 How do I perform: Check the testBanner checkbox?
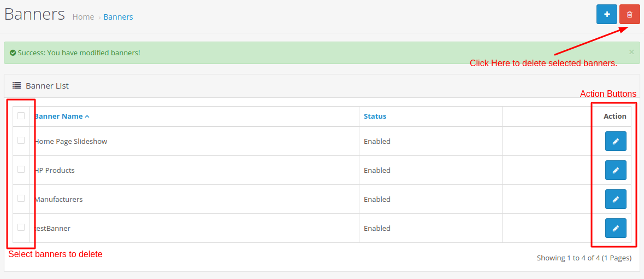tap(21, 227)
